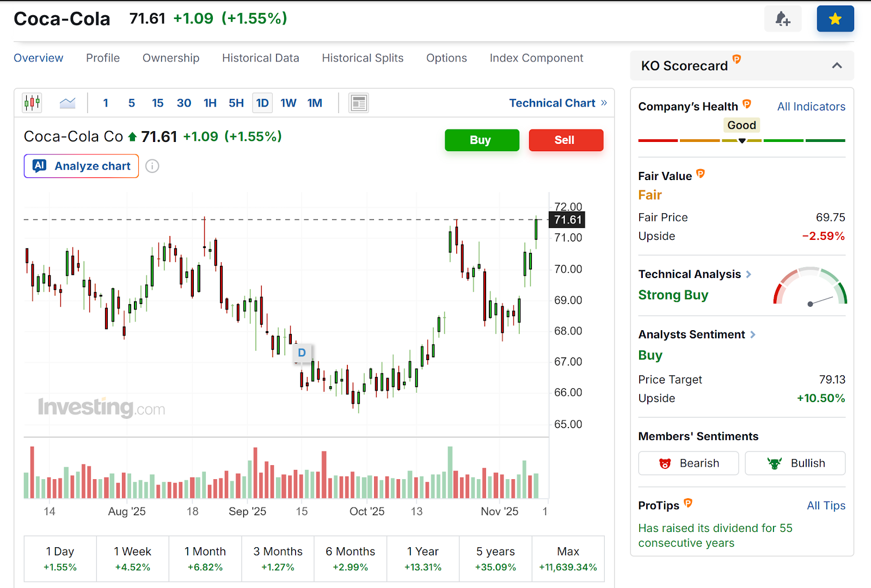Open the chart news headlines icon
This screenshot has height=588, width=871.
(358, 102)
